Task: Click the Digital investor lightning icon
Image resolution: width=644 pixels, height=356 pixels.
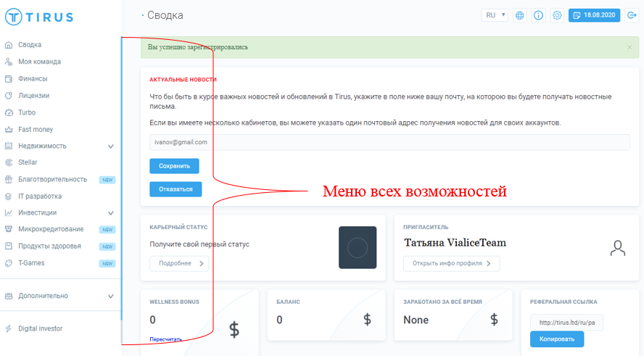Action: click(x=9, y=328)
